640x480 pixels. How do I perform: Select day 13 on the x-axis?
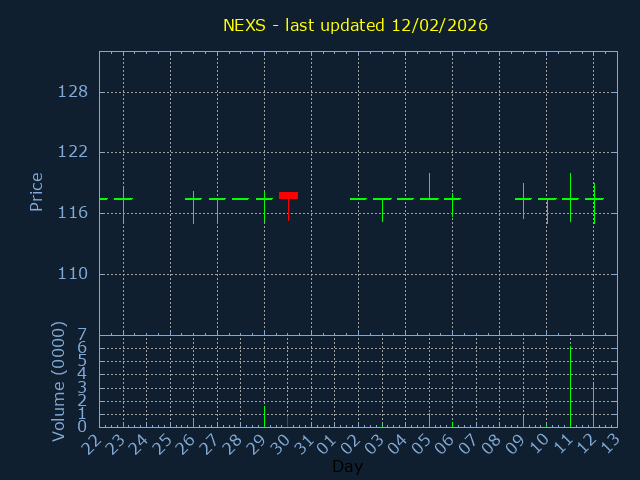tap(610, 442)
